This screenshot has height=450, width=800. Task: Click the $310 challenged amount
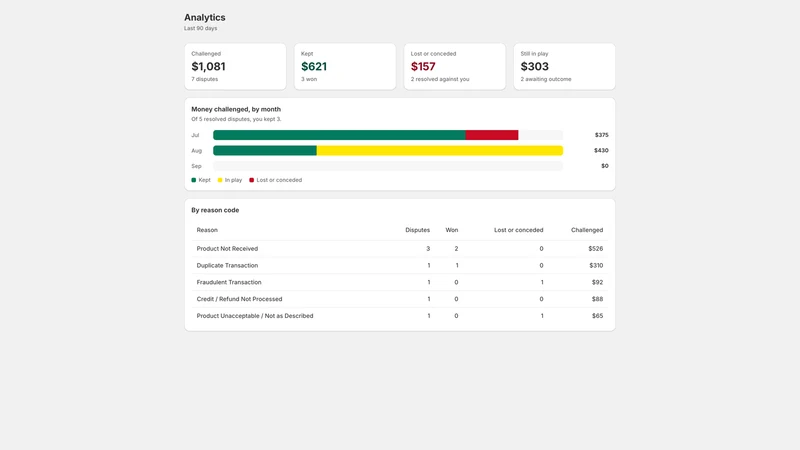(596, 265)
